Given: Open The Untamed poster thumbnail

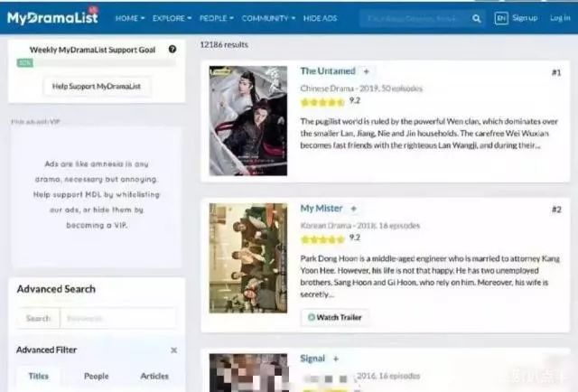Looking at the screenshot, I should [x=248, y=121].
